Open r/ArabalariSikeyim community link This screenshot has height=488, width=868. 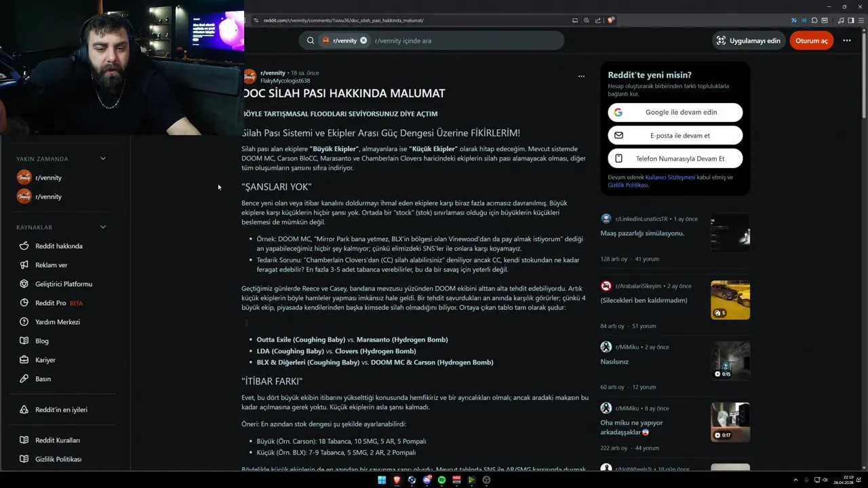pyautogui.click(x=638, y=286)
